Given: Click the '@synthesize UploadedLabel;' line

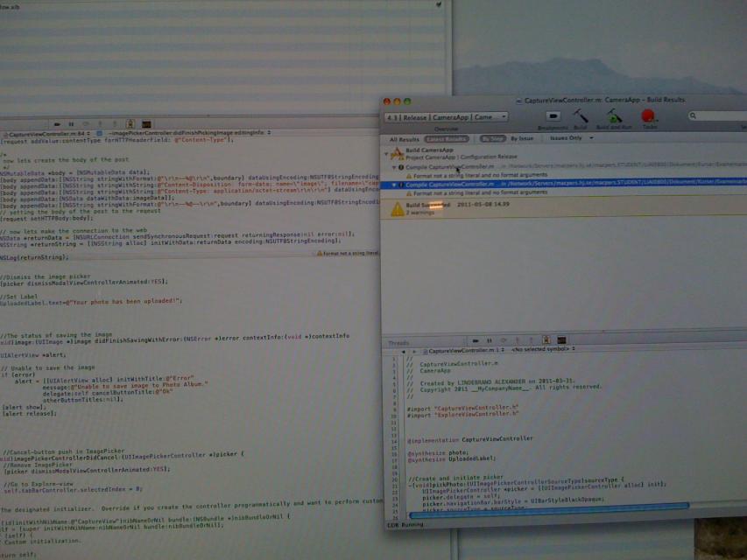Looking at the screenshot, I should [451, 458].
